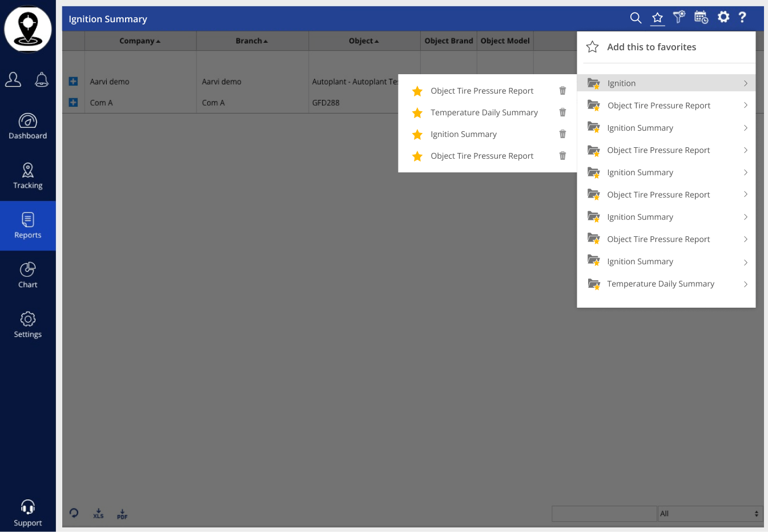Image resolution: width=768 pixels, height=532 pixels.
Task: Open the notifications bell icon
Action: coord(42,80)
